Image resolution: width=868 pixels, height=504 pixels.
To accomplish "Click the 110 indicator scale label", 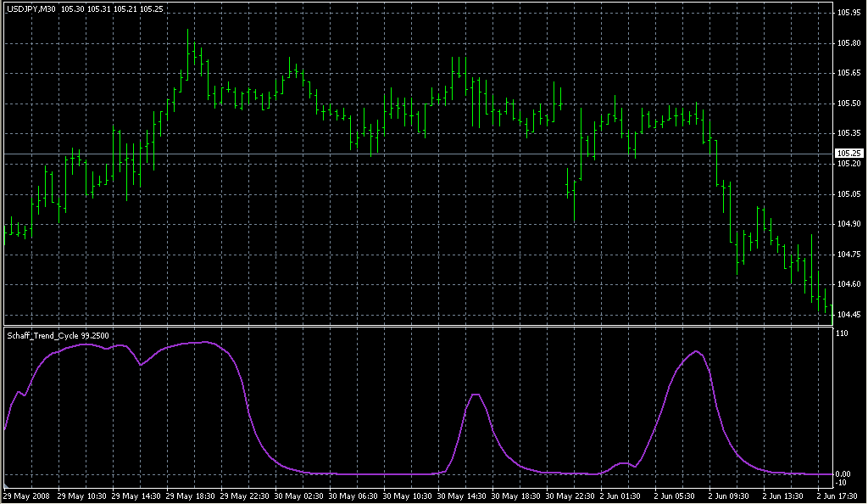I will click(842, 334).
